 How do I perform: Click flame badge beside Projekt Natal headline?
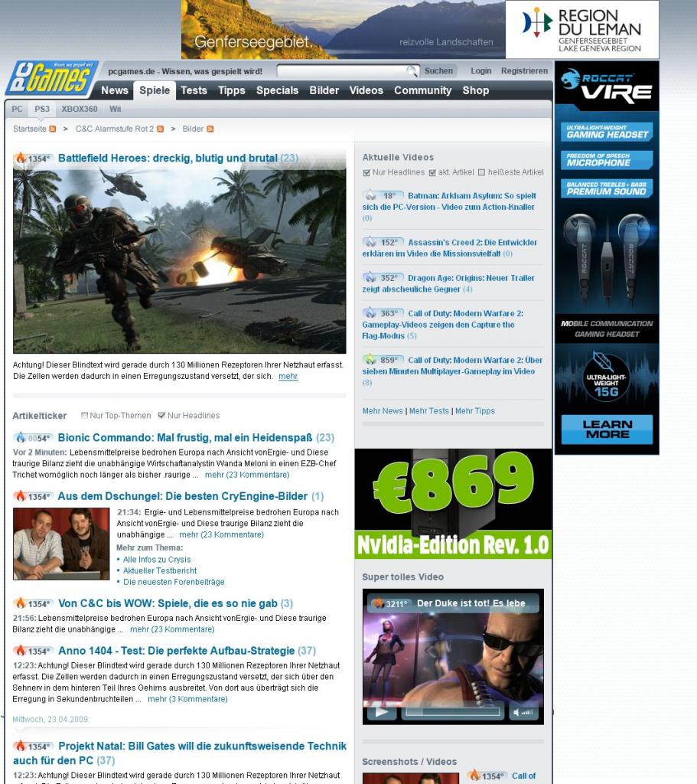(x=33, y=746)
